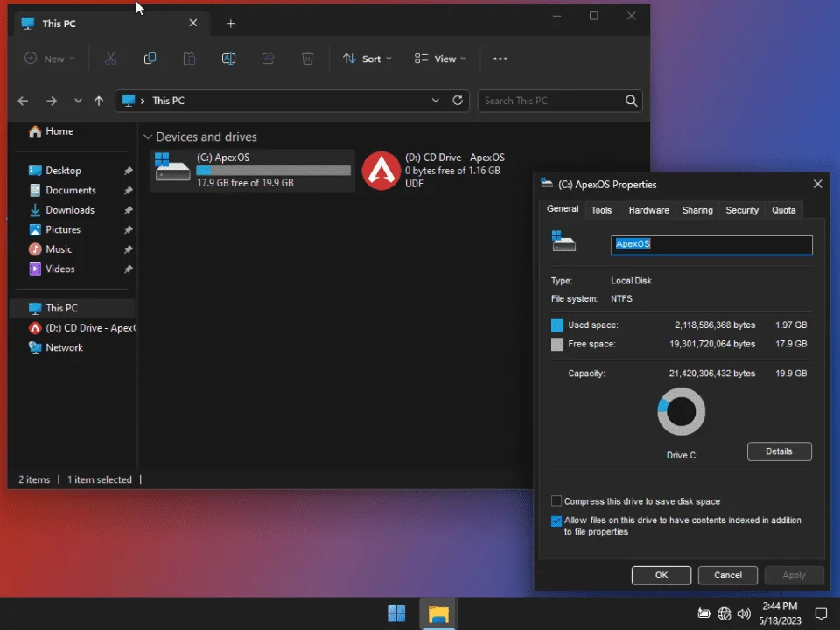Screen dimensions: 840x630
Task: Add a new File Explorer tab
Action: coord(231,24)
